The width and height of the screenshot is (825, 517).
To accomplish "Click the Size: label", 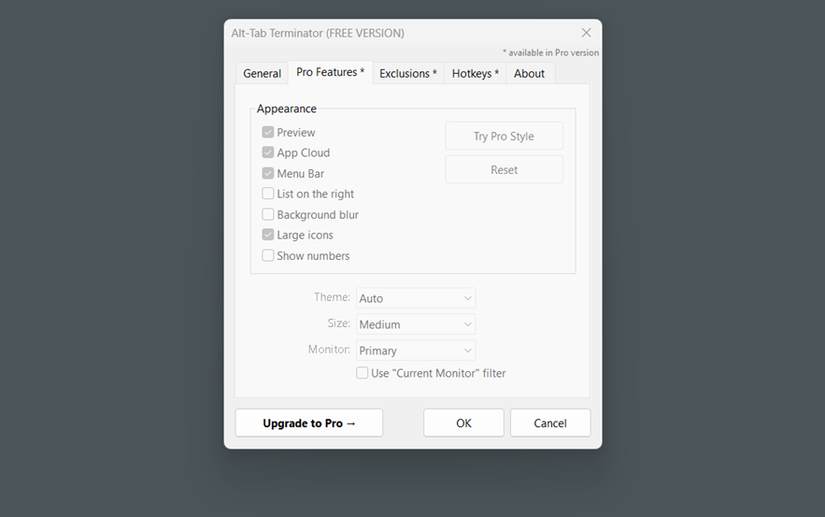I will tap(339, 323).
